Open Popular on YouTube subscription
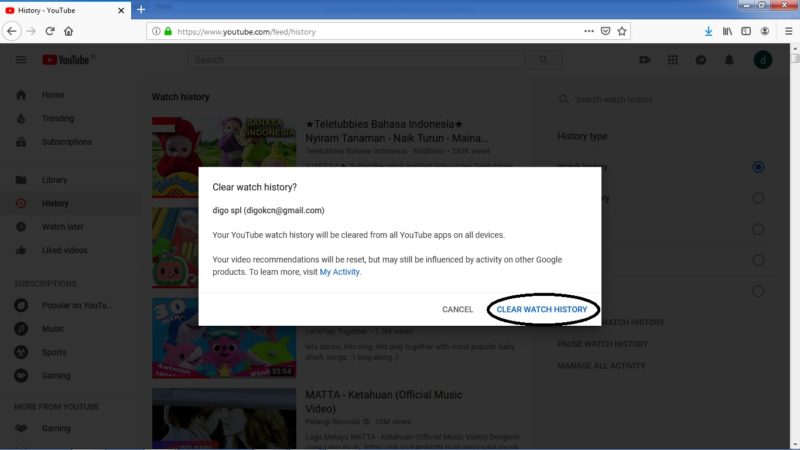800x450 pixels. (x=70, y=305)
